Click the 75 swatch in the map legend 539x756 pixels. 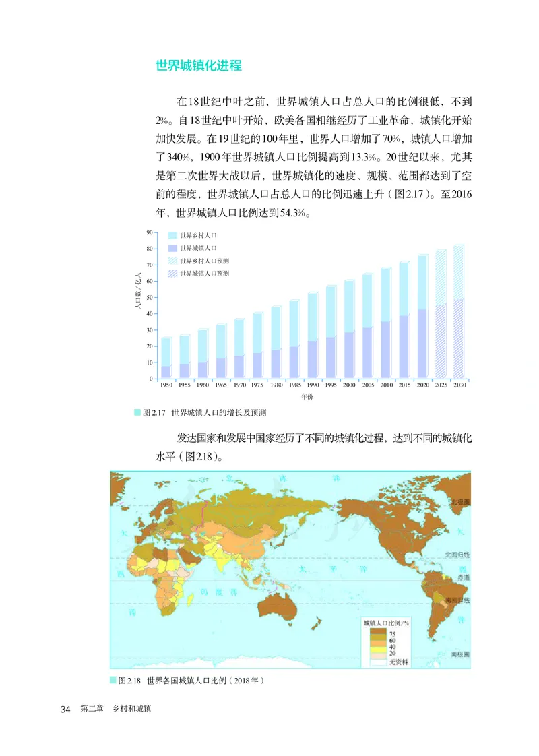[x=379, y=631]
